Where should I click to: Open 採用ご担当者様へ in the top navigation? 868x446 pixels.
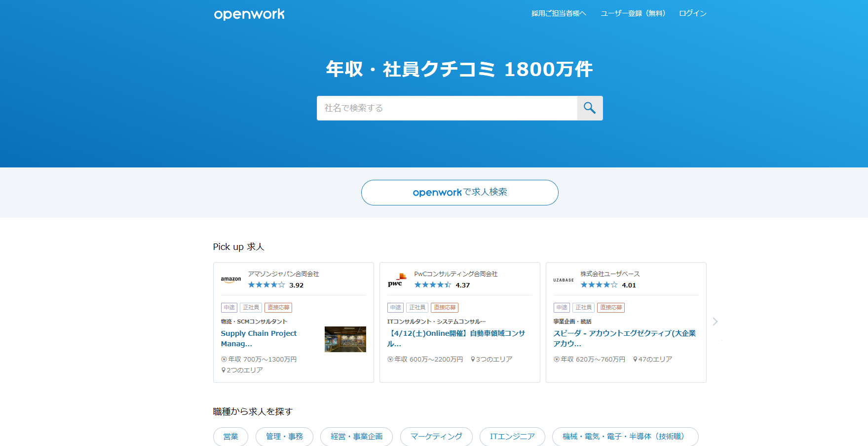coord(559,13)
